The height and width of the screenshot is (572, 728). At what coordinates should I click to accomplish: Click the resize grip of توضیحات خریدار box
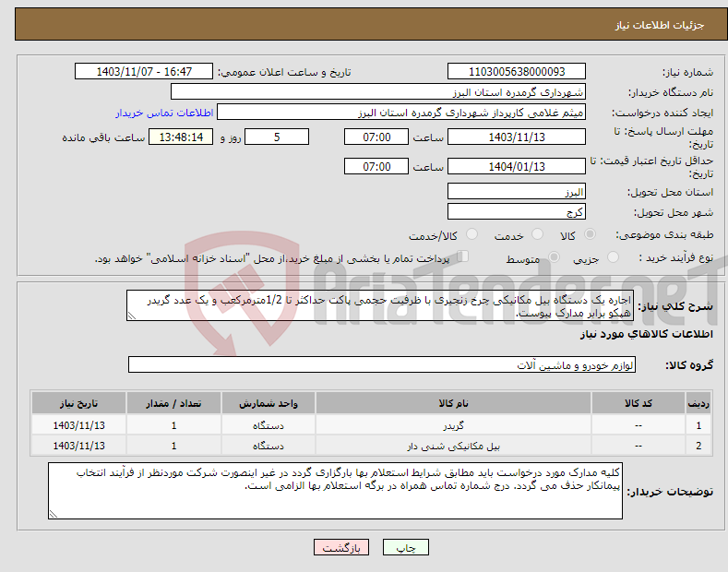tap(54, 514)
